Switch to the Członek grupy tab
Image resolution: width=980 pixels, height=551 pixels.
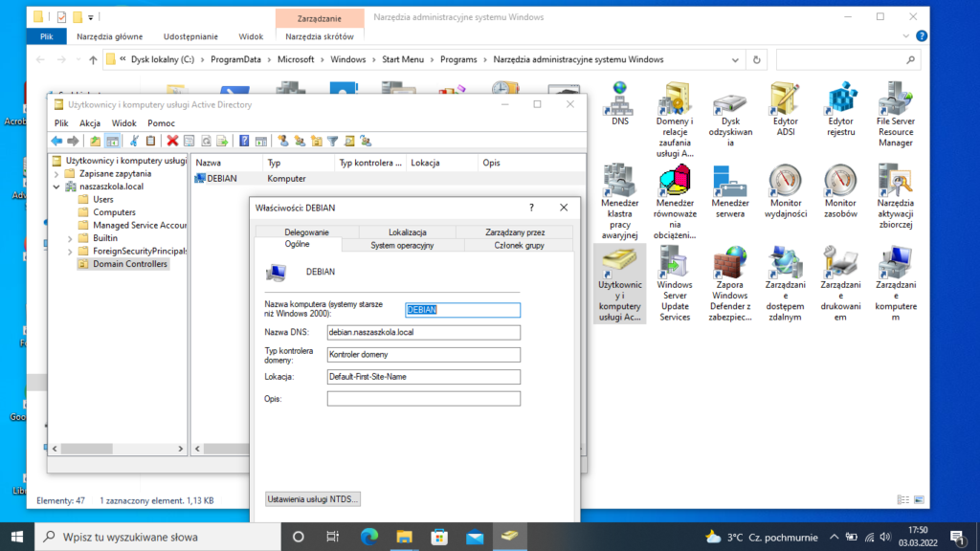(518, 245)
